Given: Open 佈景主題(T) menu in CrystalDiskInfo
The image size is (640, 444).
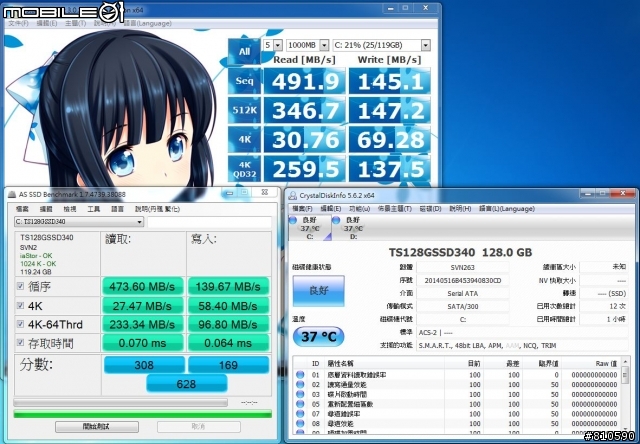Looking at the screenshot, I should tap(394, 209).
